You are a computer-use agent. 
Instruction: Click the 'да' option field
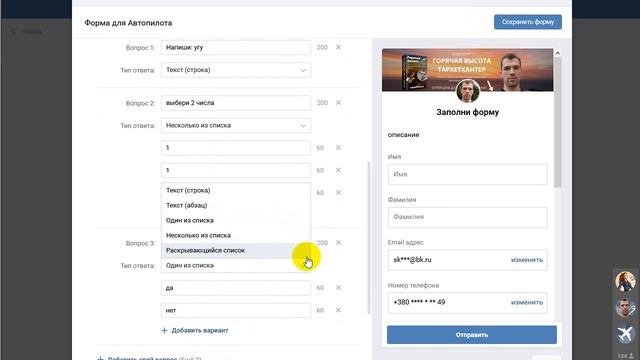pyautogui.click(x=236, y=288)
